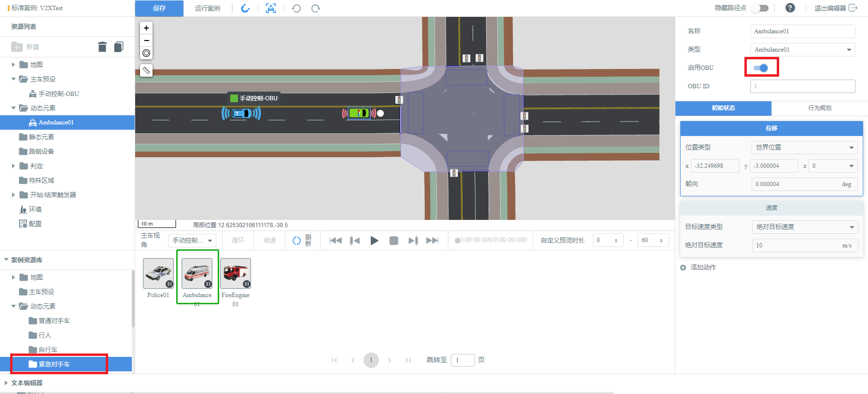Click the focus-frame icon in top toolbar
Image resolution: width=868 pixels, height=394 pixels.
271,8
